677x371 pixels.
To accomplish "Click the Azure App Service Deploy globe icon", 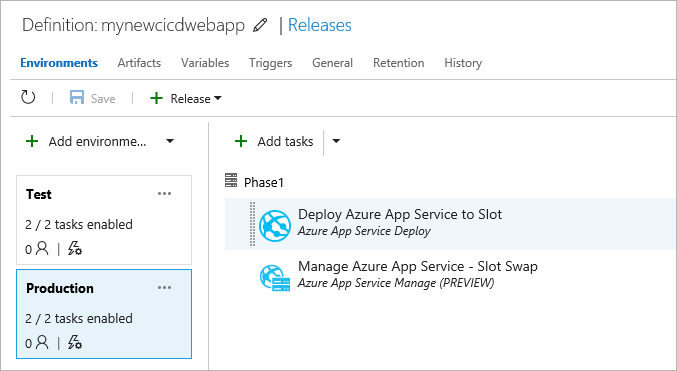I will [x=275, y=225].
